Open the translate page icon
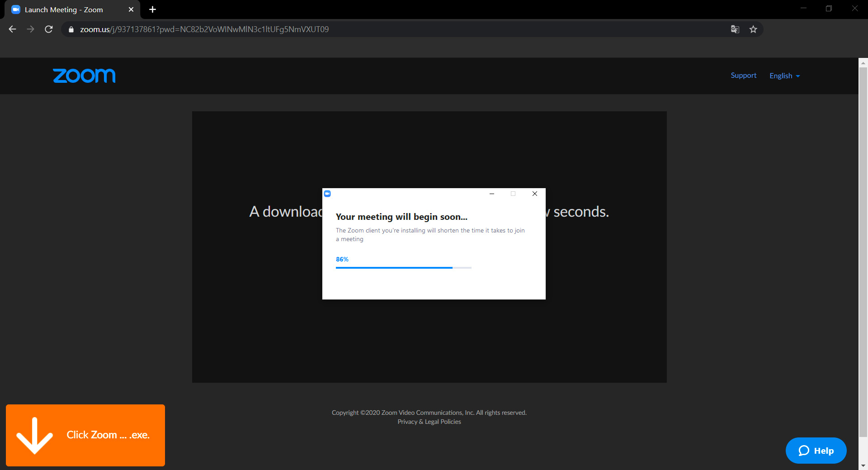This screenshot has width=868, height=470. (735, 29)
